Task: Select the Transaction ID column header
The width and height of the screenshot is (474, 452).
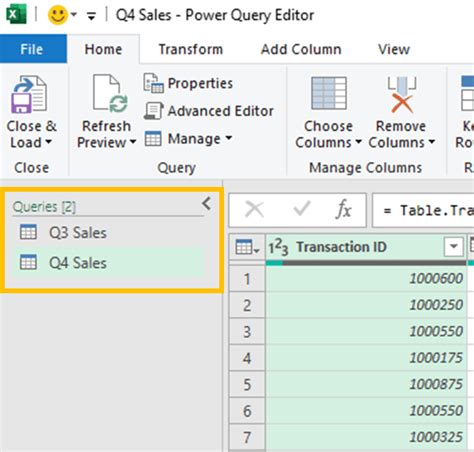Action: [x=366, y=247]
